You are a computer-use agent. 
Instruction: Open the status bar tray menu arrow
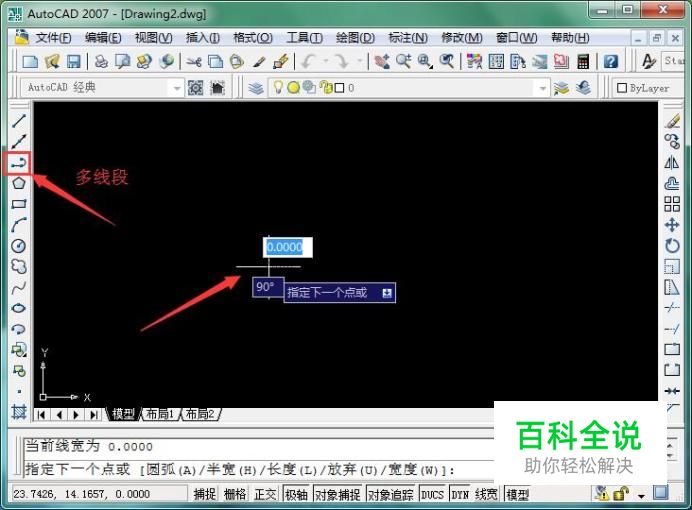(641, 495)
